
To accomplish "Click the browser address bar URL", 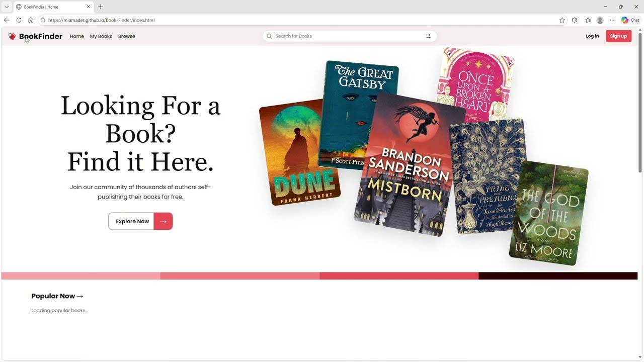I will 101,20.
